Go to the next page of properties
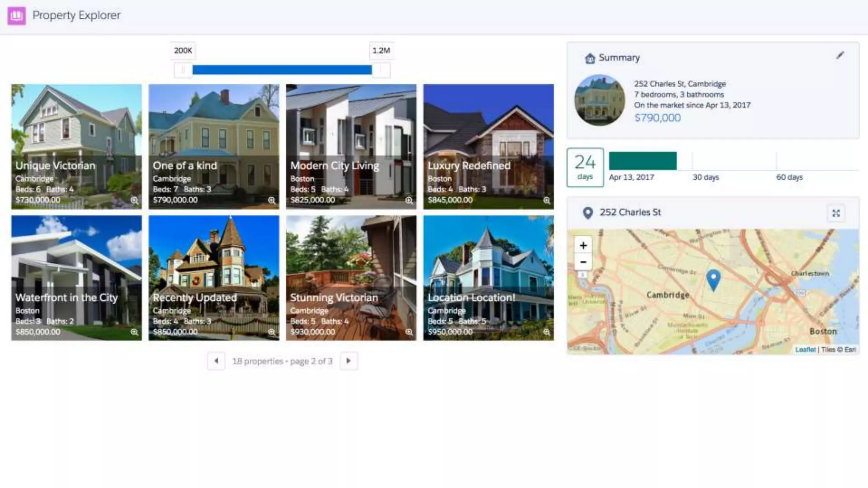 point(348,361)
